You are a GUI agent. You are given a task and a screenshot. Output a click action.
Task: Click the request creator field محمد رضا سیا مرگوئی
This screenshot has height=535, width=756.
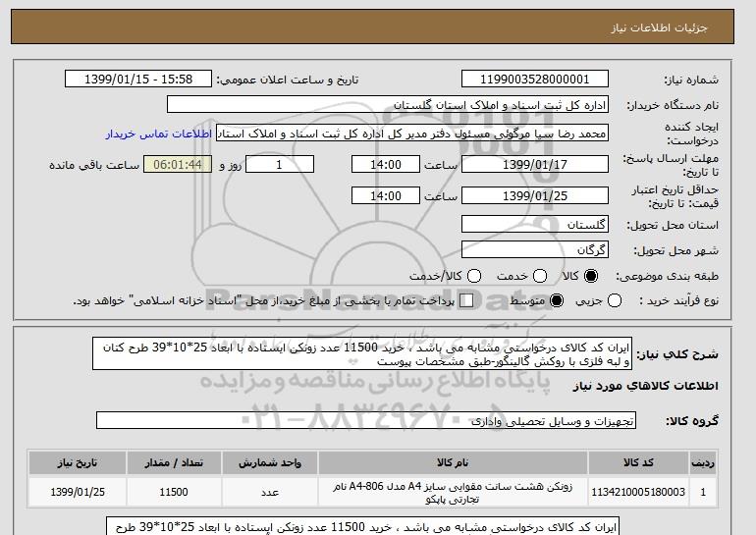412,134
